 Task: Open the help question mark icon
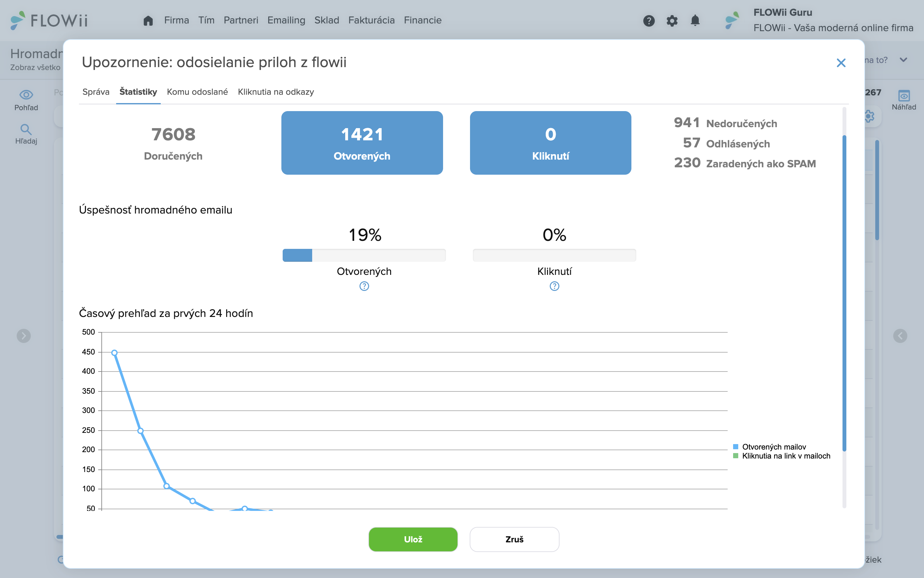[649, 20]
